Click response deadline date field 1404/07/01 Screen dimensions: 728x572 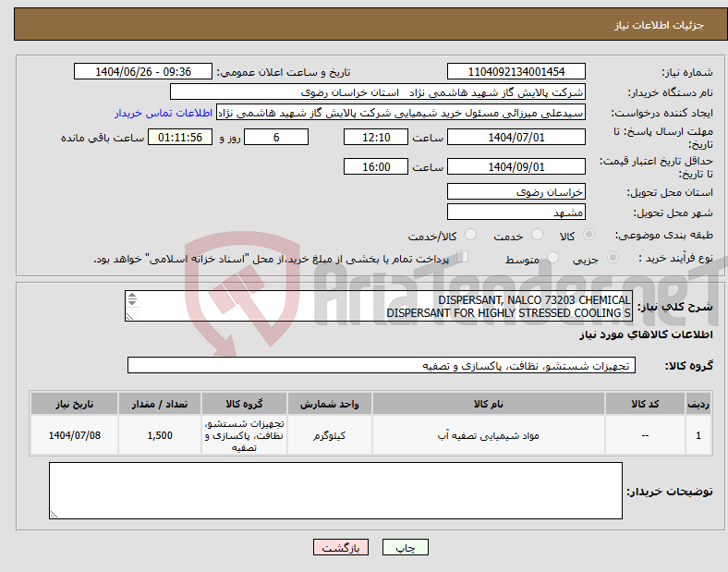coord(516,138)
